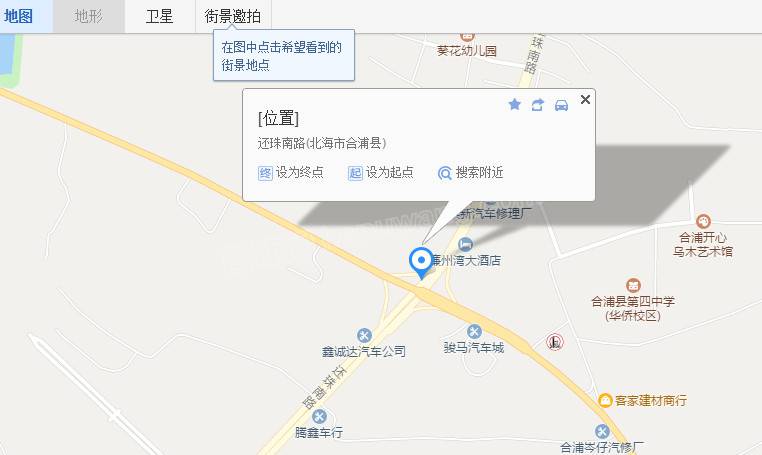This screenshot has width=762, height=455.
Task: Click the share arrow icon in popup
Action: pyautogui.click(x=537, y=105)
